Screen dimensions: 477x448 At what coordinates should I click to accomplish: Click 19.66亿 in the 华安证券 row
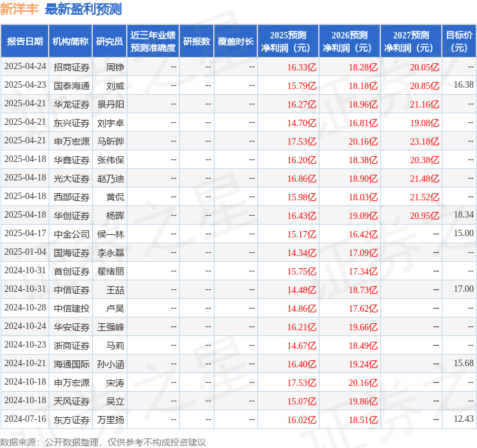(x=363, y=327)
